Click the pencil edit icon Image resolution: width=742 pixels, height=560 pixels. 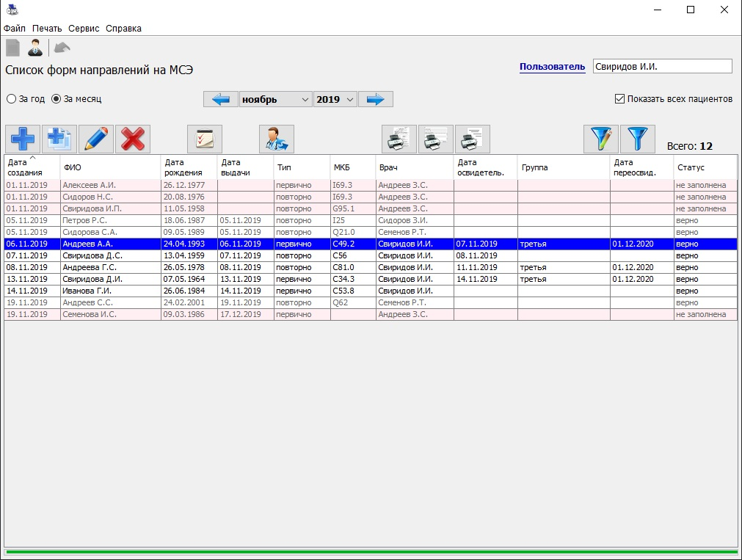coord(96,139)
